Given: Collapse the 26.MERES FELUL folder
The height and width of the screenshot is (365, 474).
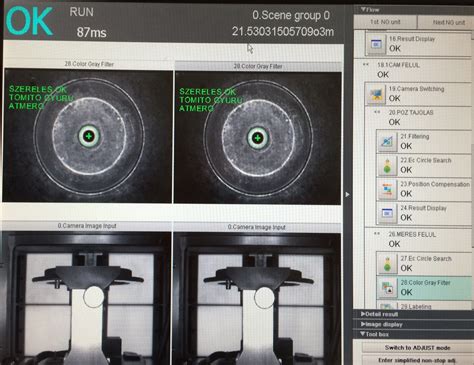Looking at the screenshot, I should pyautogui.click(x=377, y=234).
